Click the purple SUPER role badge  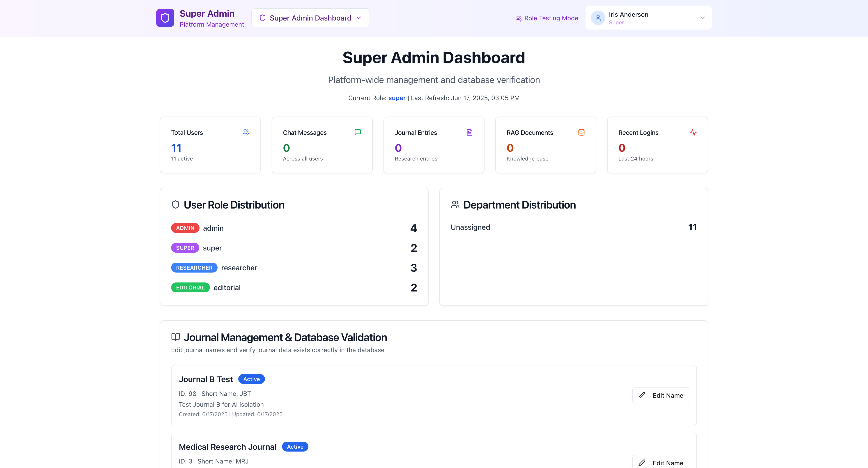point(185,248)
